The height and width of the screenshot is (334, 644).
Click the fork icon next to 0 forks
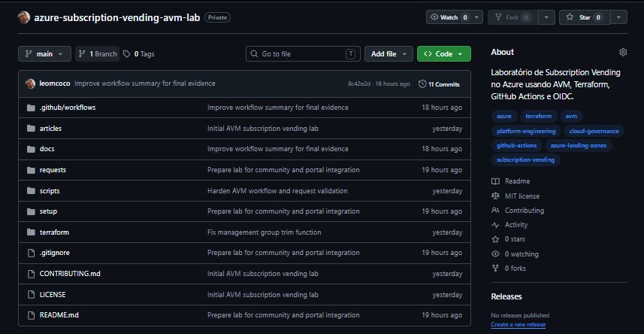tap(495, 269)
